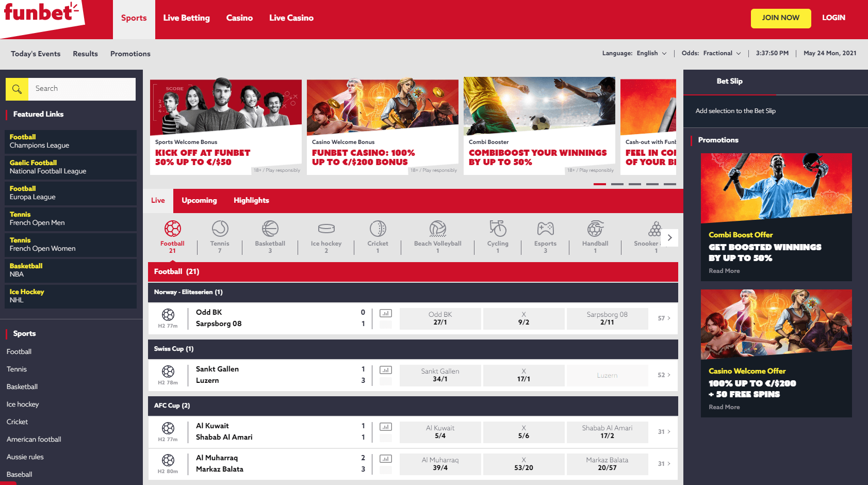This screenshot has width=868, height=485.
Task: Select the second carousel pagination dot
Action: (x=617, y=184)
